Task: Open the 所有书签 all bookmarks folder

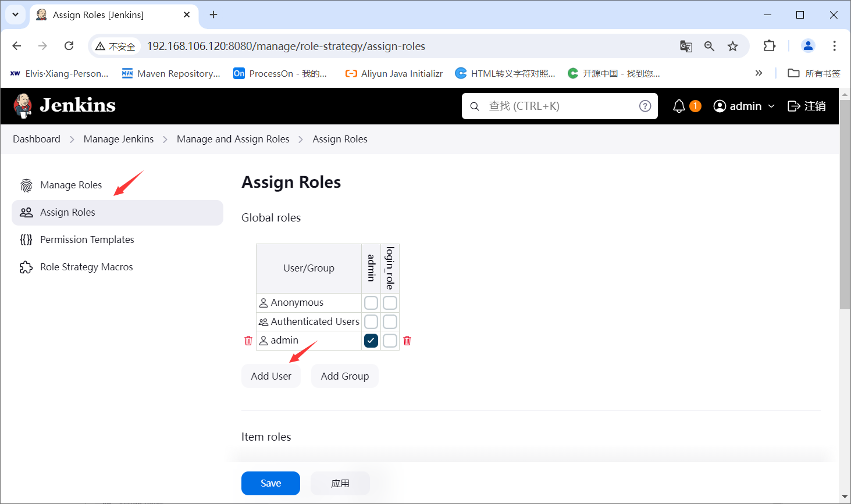Action: point(814,73)
